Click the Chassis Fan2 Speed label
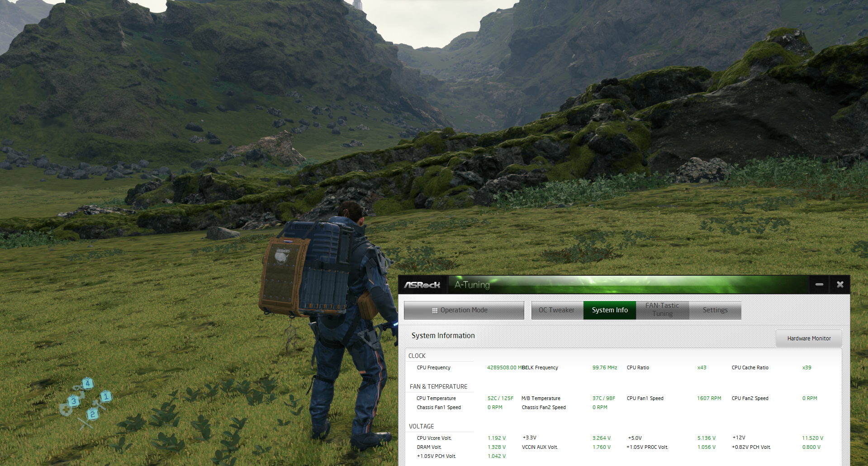This screenshot has width=868, height=466. 544,407
